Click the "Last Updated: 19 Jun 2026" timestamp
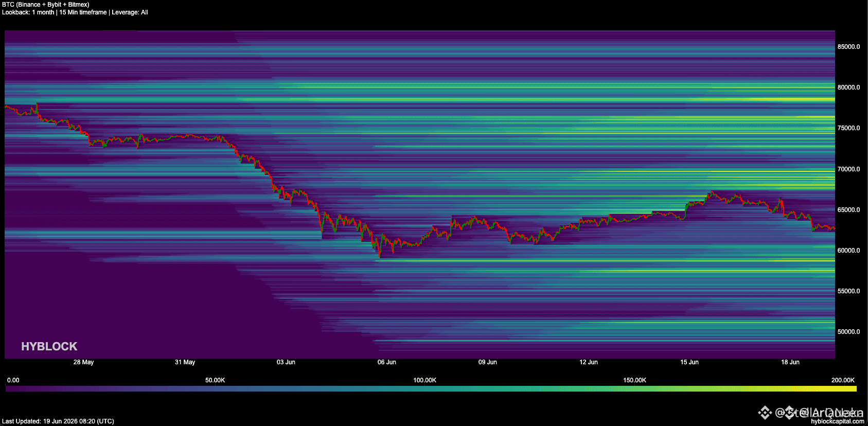 pyautogui.click(x=58, y=421)
